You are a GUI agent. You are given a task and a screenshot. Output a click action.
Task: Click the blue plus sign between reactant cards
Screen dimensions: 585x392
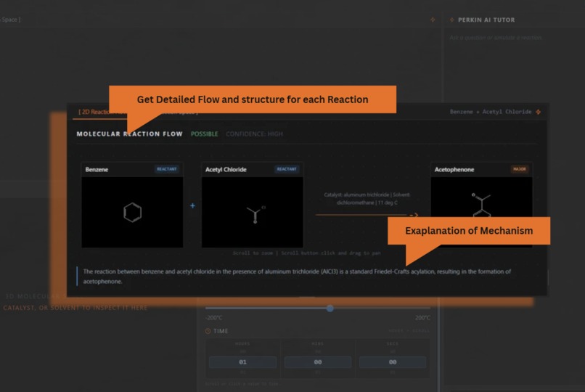[x=192, y=205]
